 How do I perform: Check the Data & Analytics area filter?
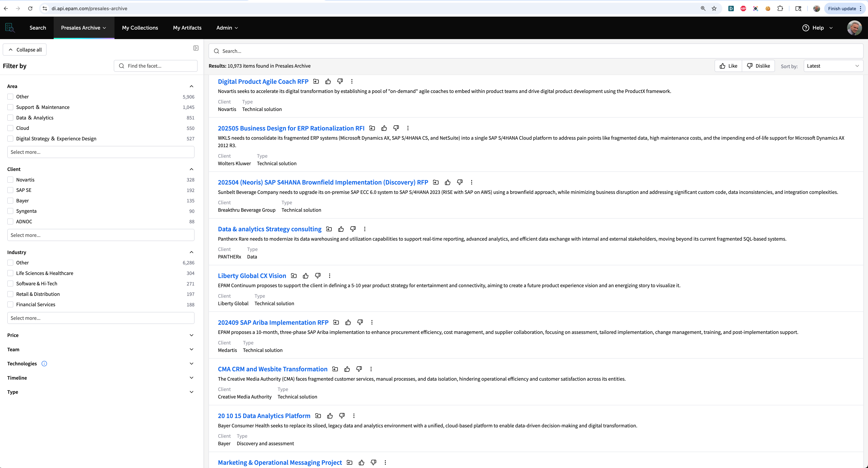coord(10,118)
